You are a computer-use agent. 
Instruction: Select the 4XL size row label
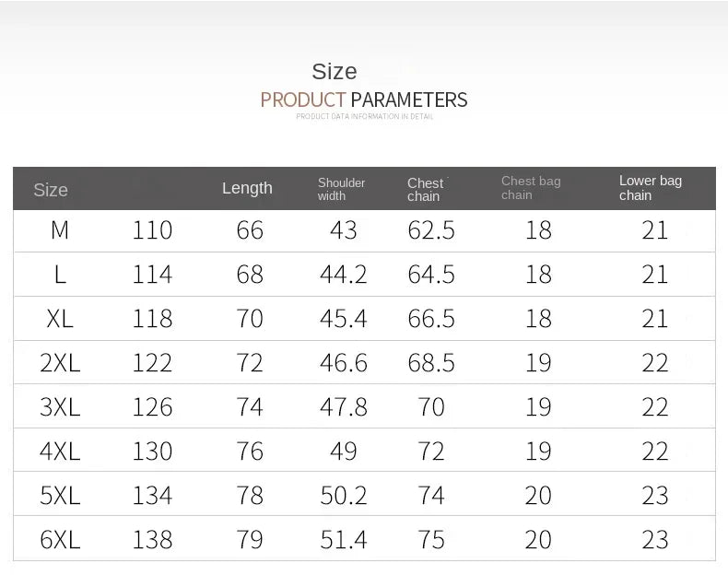click(60, 452)
